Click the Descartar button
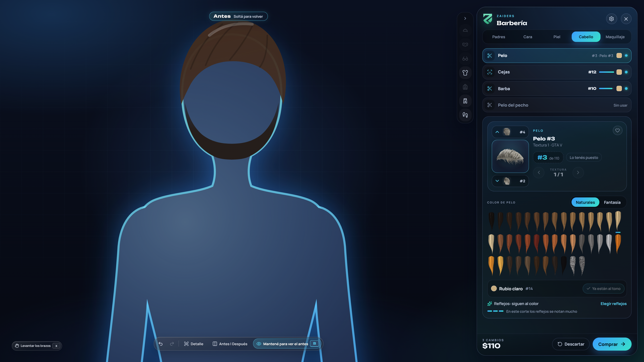644x362 pixels. [571, 344]
